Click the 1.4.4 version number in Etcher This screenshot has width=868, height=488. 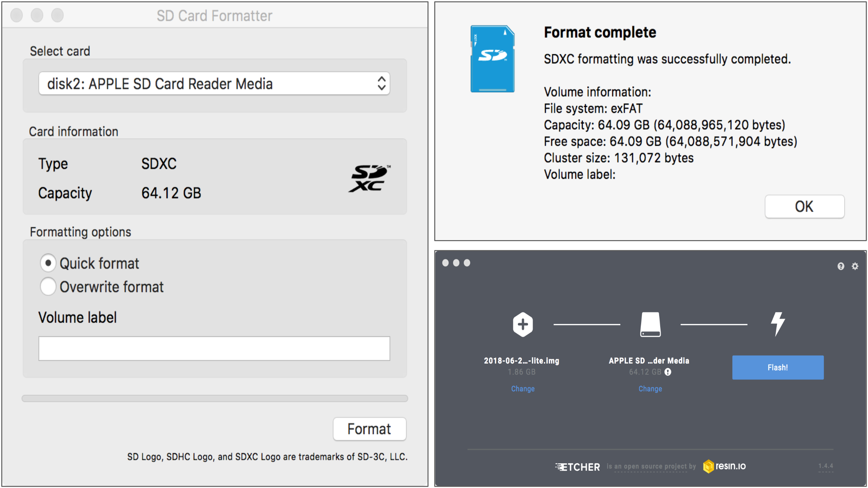[x=826, y=466]
